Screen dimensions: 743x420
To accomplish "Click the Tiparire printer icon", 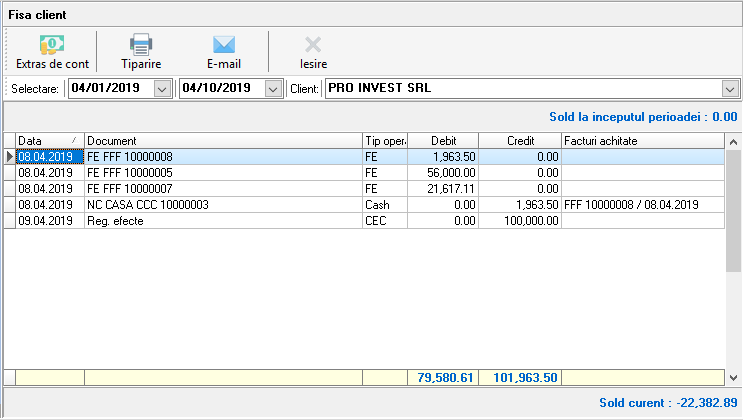I will coord(141,44).
